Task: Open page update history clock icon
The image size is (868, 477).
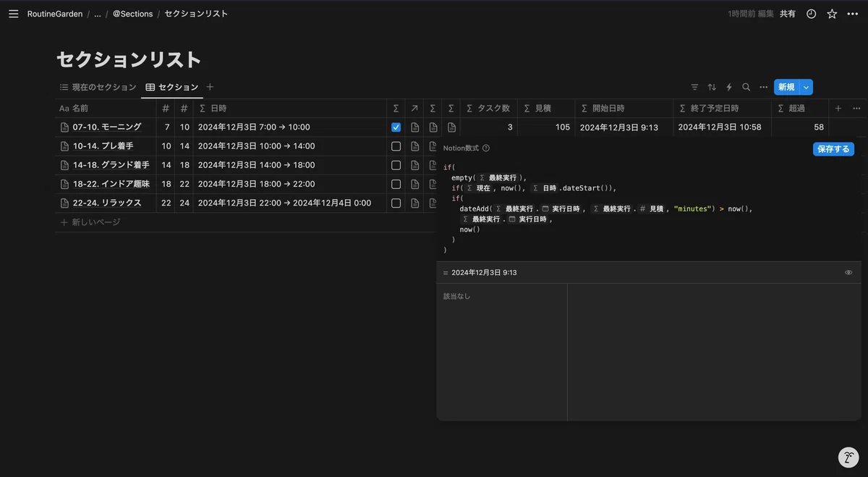Action: coord(811,14)
